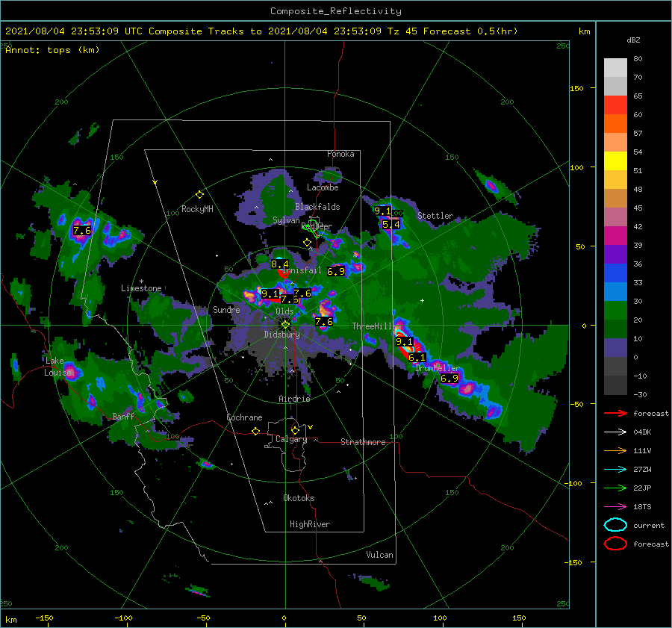672x628 pixels.
Task: Click the HighRiver city label
Action: pyautogui.click(x=310, y=524)
